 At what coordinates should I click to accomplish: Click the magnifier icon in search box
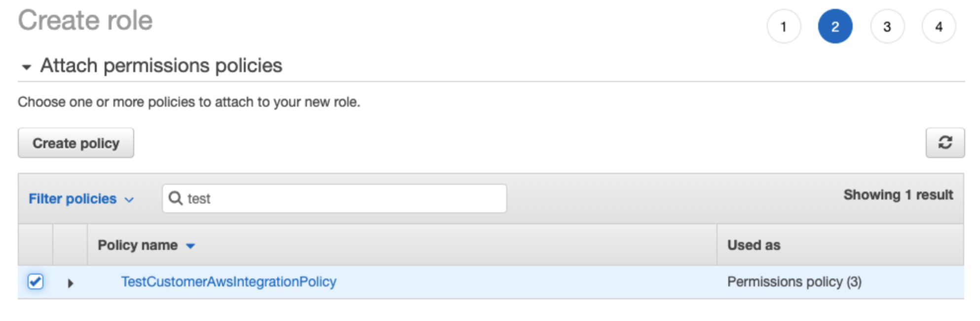pyautogui.click(x=175, y=198)
